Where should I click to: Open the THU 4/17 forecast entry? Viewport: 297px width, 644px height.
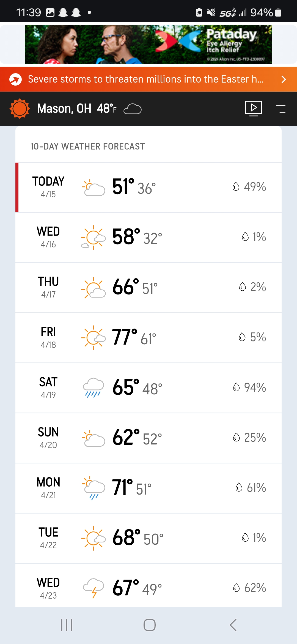[148, 288]
